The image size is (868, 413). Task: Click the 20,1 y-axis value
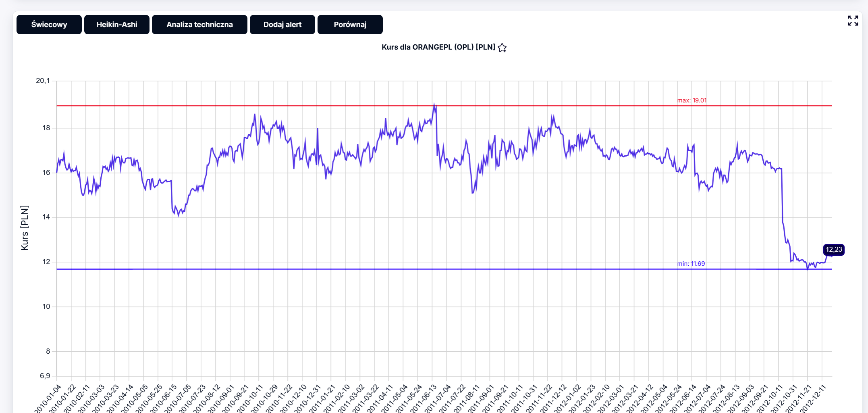tap(43, 81)
